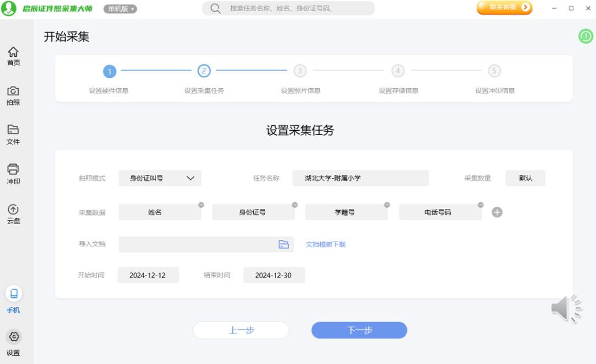Viewport: 596px width, 364px height.
Task: Select the 手机 phone section
Action: (x=13, y=299)
